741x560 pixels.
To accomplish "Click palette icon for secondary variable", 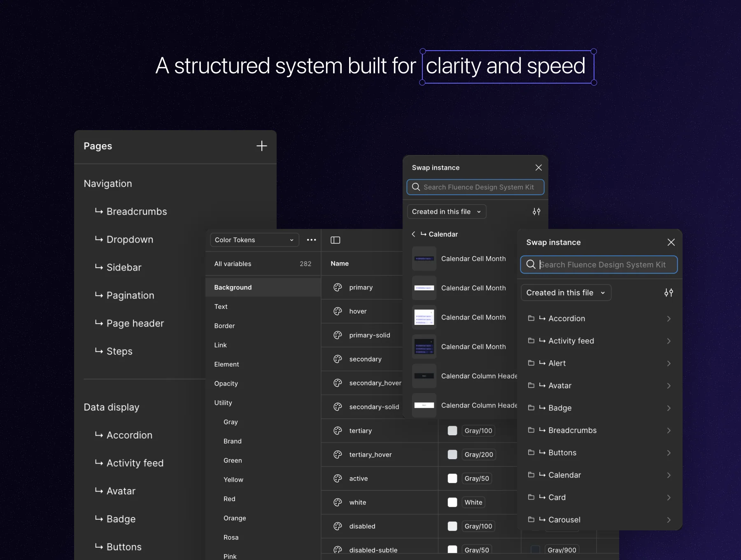I will tap(338, 359).
